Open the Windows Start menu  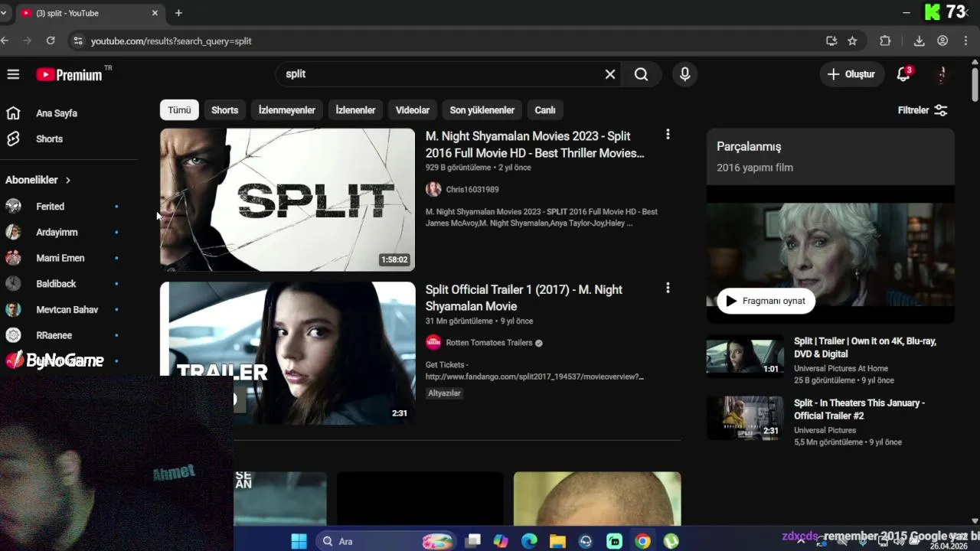(299, 542)
